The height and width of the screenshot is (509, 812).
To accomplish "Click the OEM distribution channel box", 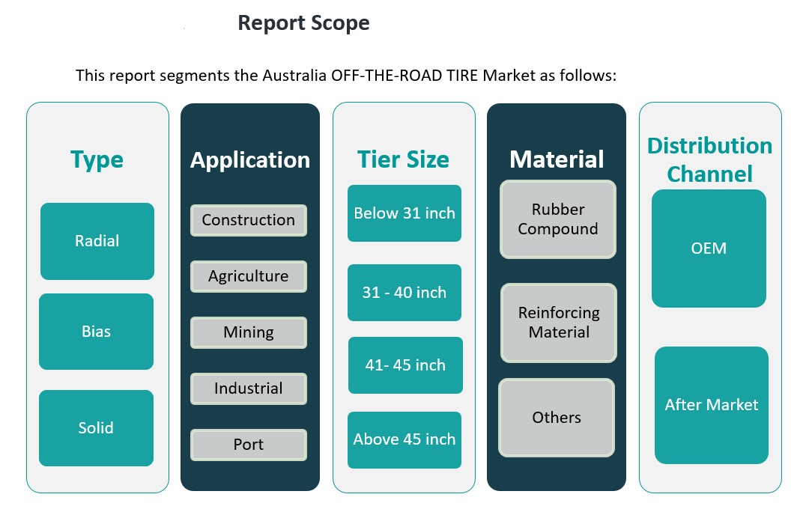I will click(709, 249).
